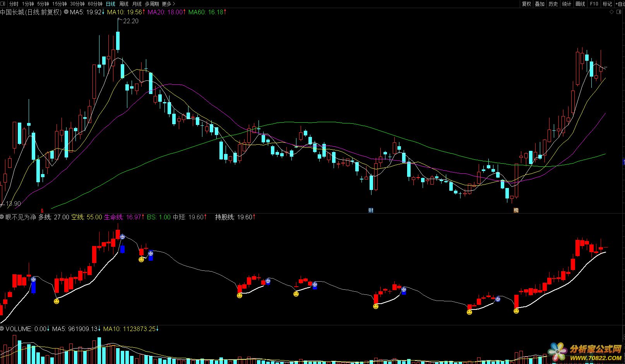The width and height of the screenshot is (625, 364).
Task: Click the 空线: 55.00 value
Action: click(x=87, y=217)
